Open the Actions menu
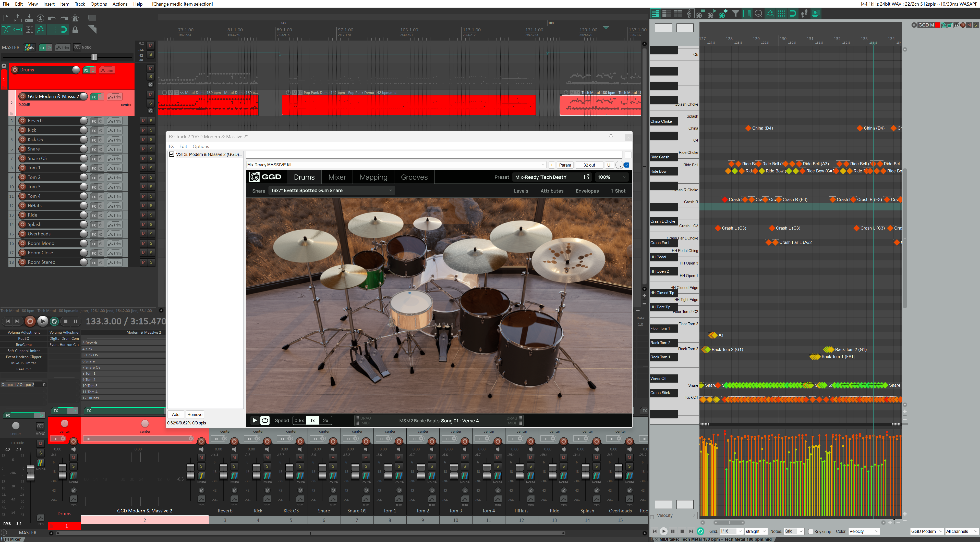Image resolution: width=980 pixels, height=542 pixels. 120,4
